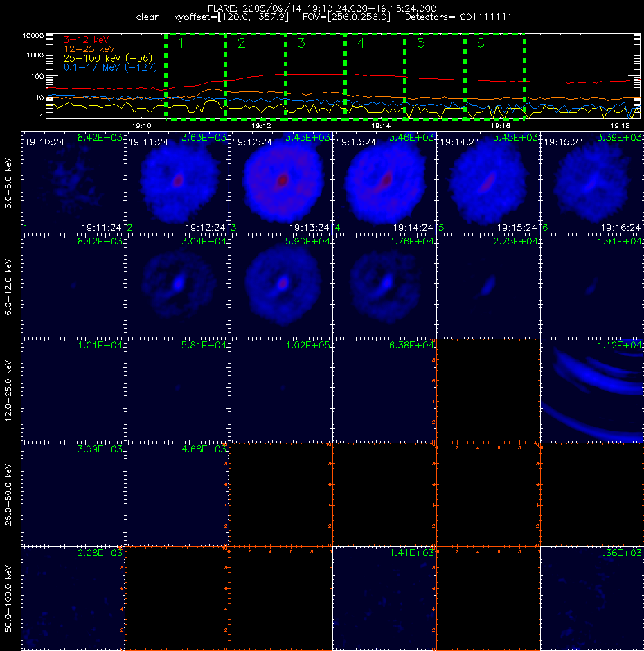Click the '3.0-6.0 keV' row label
The width and height of the screenshot is (644, 651).
(8, 183)
